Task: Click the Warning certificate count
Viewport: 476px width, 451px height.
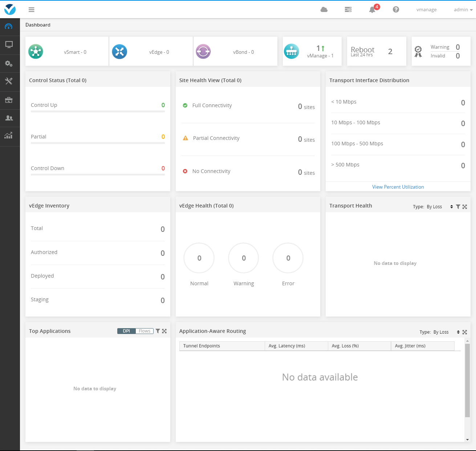Action: (x=458, y=47)
